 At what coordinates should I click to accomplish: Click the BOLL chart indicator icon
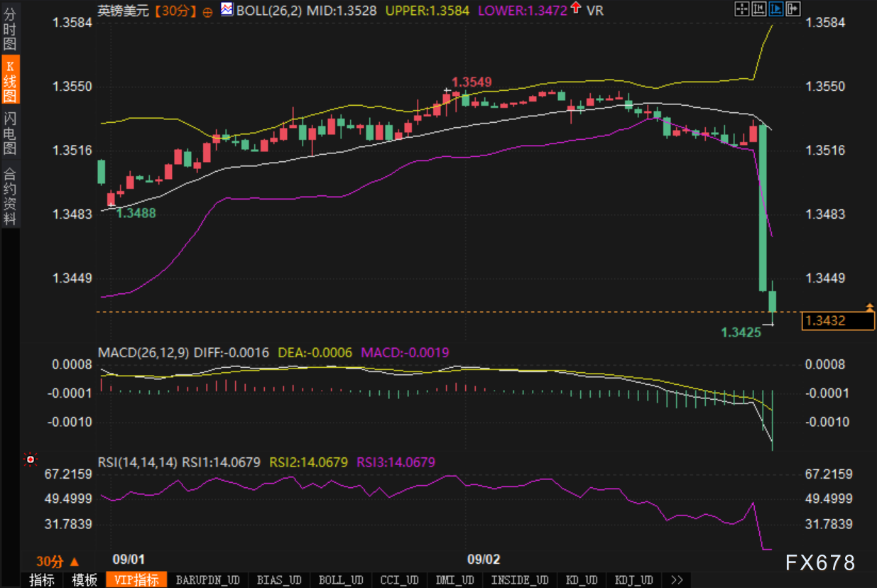(x=227, y=10)
